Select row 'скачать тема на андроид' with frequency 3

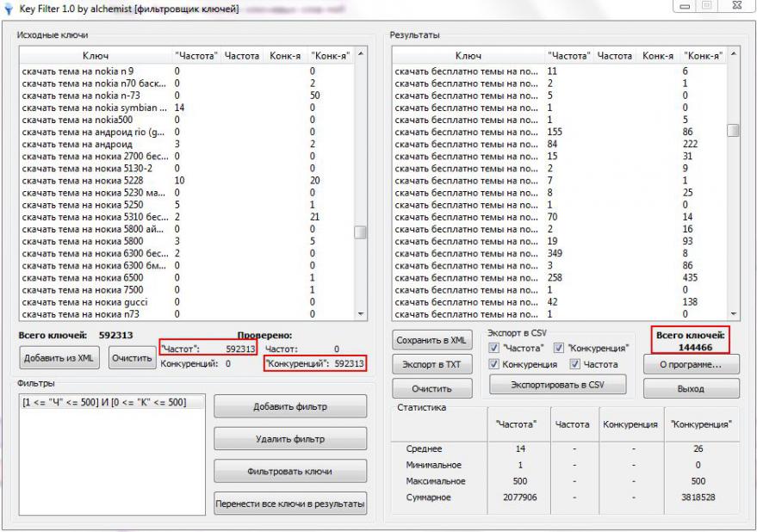pyautogui.click(x=187, y=144)
